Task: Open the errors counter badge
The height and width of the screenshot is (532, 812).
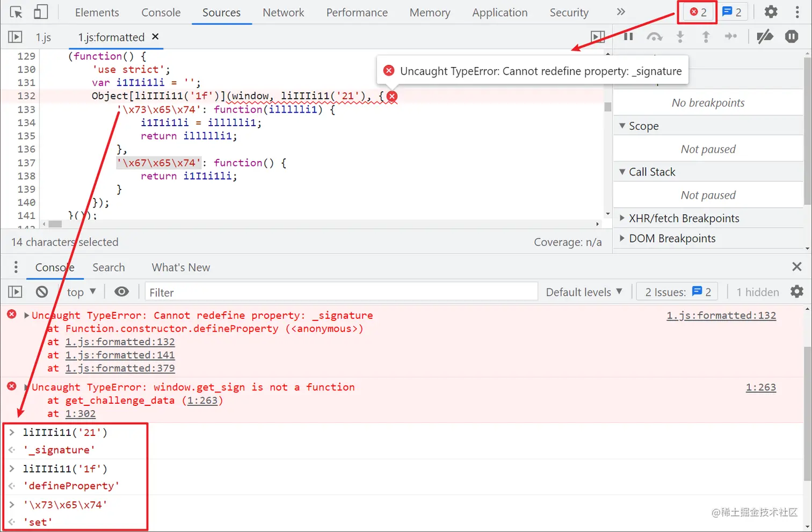Action: pos(698,12)
